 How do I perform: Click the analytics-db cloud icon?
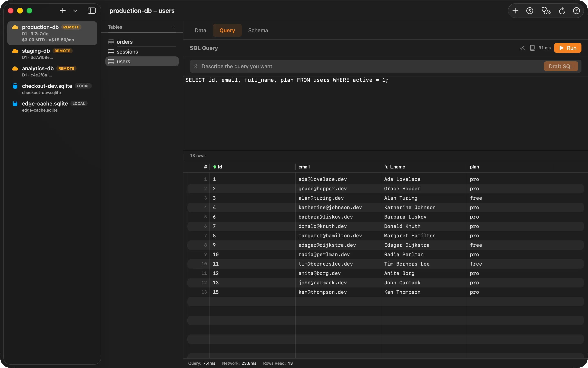coord(15,68)
